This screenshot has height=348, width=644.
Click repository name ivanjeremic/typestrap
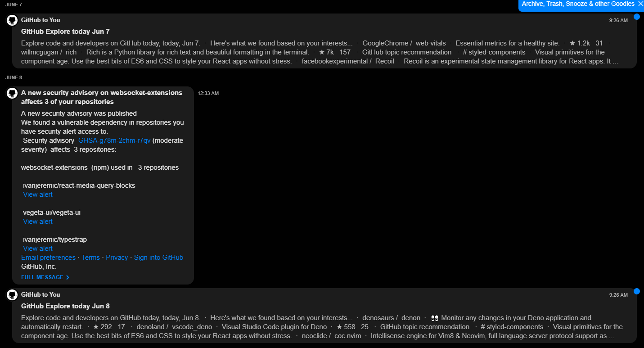point(55,240)
